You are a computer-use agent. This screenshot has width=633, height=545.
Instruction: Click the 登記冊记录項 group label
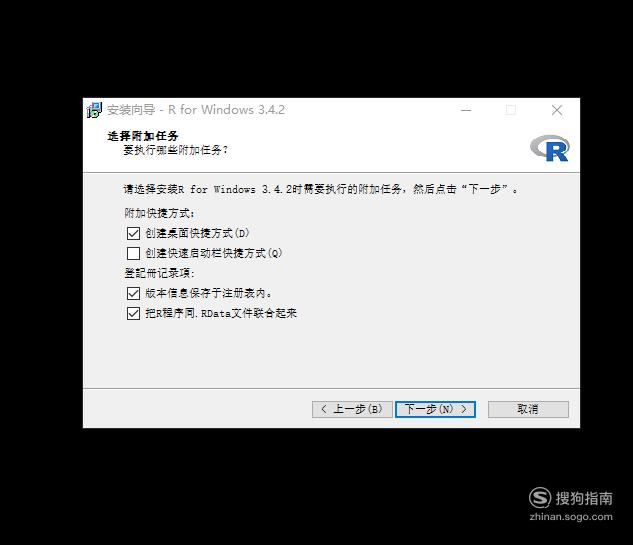(x=159, y=273)
